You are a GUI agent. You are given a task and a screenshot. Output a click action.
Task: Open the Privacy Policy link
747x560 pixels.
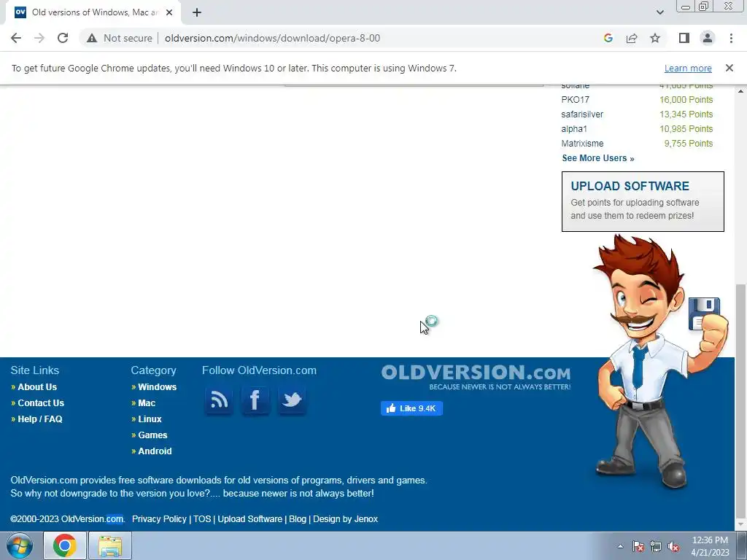(159, 519)
